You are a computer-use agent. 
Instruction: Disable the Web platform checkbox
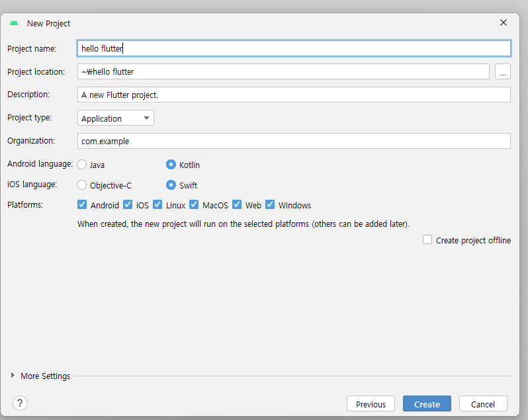point(237,204)
